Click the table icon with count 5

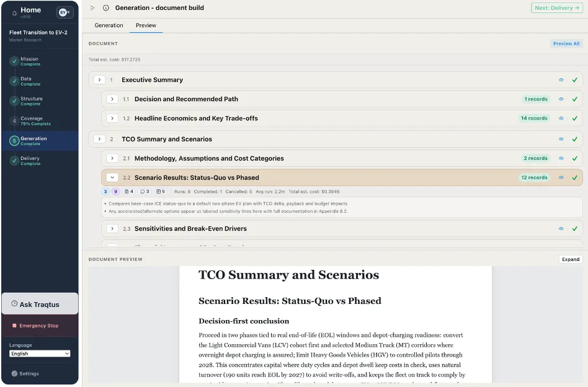click(x=161, y=192)
